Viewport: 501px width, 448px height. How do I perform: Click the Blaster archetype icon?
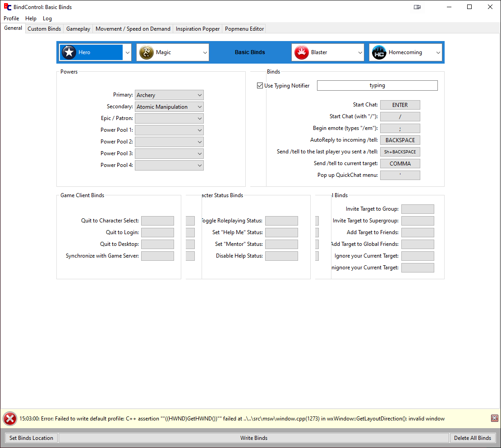click(301, 52)
